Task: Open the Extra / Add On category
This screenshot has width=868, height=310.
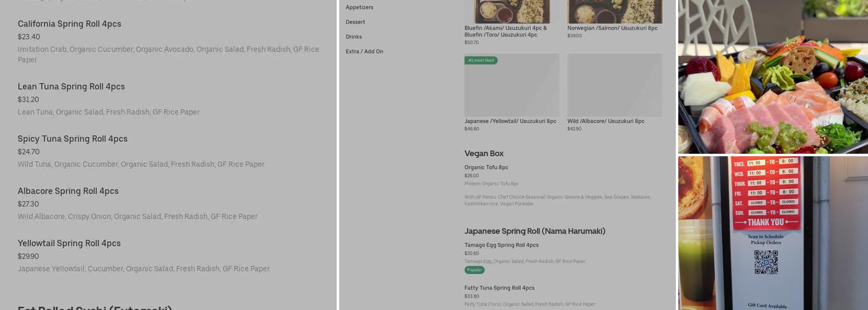Action: click(x=365, y=51)
